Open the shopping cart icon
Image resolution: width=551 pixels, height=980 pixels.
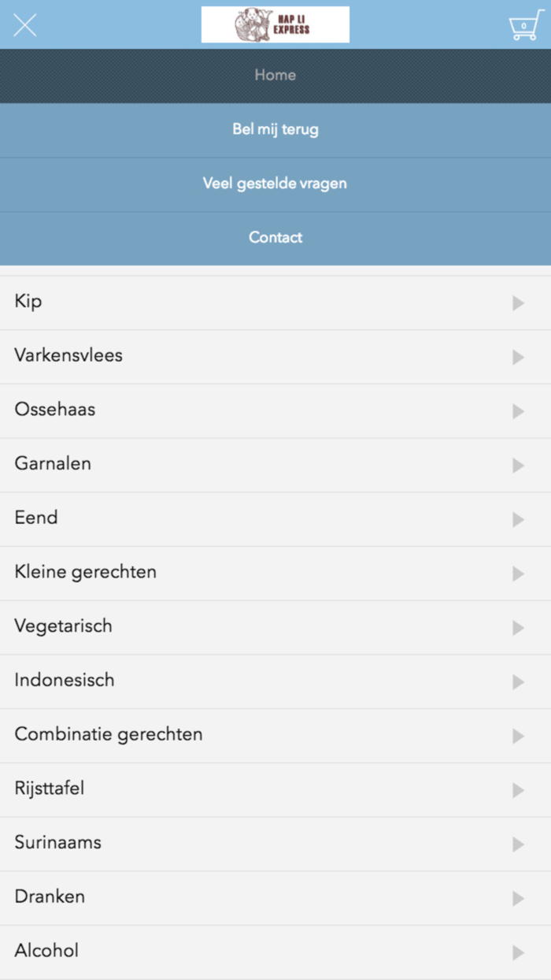pyautogui.click(x=525, y=25)
